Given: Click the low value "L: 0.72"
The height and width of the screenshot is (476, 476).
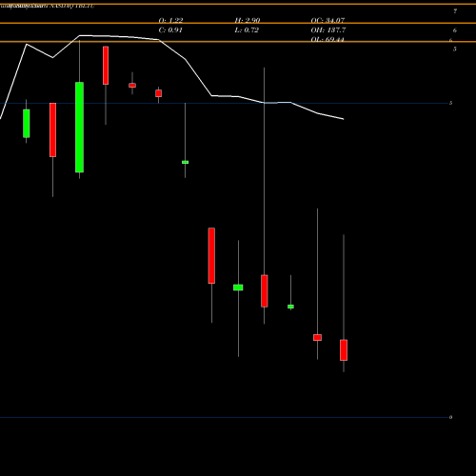Looking at the screenshot, I should [247, 30].
